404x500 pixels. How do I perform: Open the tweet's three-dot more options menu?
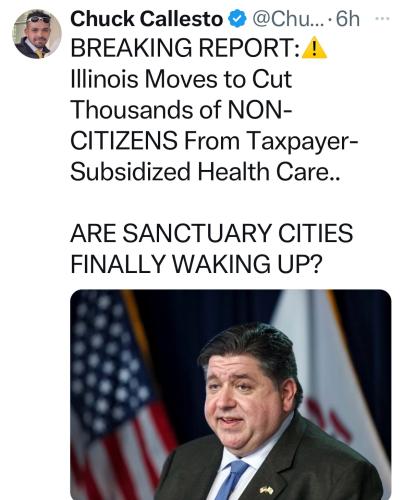(382, 19)
